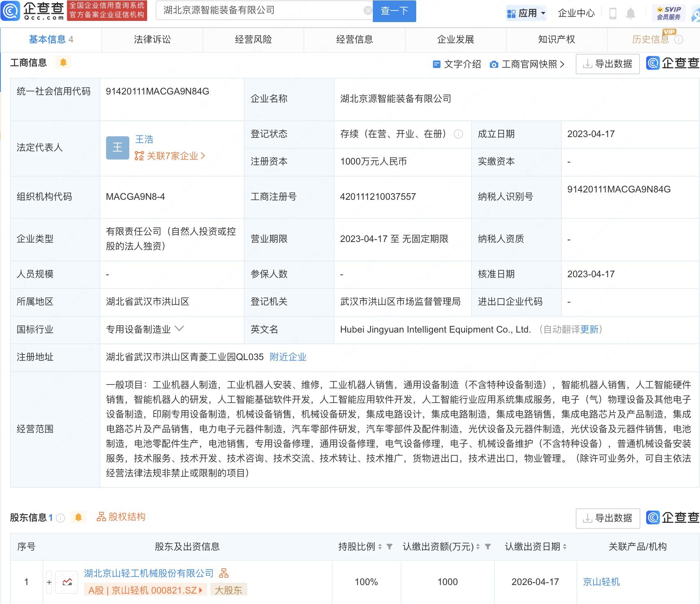Screen dimensions: 700x604
Task: Click the bell icon beside 工商信息
Action: 63,62
